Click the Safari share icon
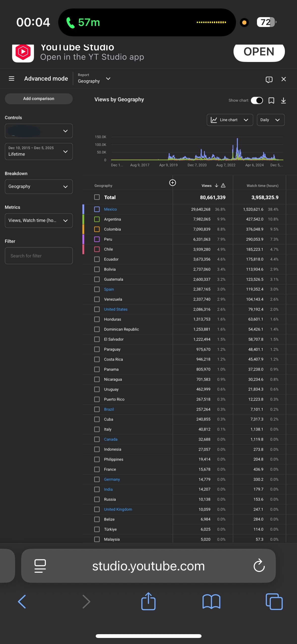The width and height of the screenshot is (297, 644). pyautogui.click(x=148, y=601)
